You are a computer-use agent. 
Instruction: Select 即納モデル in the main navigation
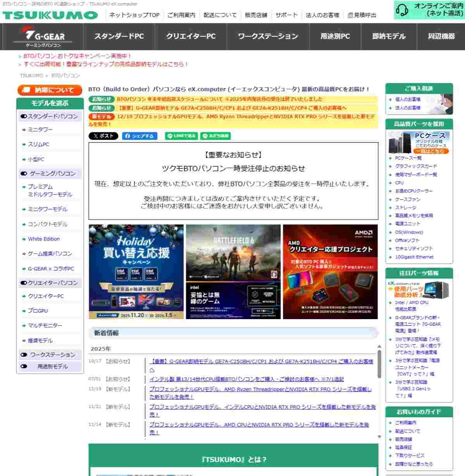pyautogui.click(x=389, y=36)
